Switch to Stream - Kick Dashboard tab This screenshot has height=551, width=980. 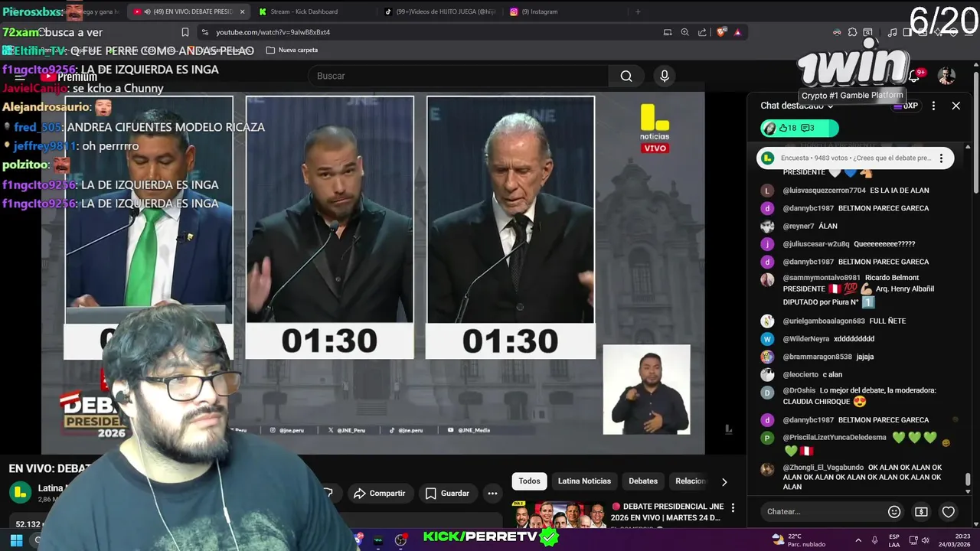303,11
